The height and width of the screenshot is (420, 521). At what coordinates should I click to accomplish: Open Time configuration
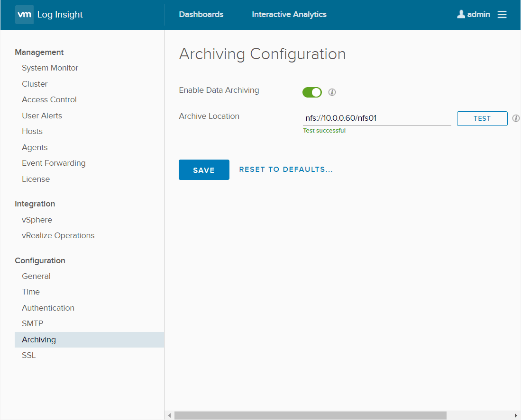pyautogui.click(x=31, y=292)
